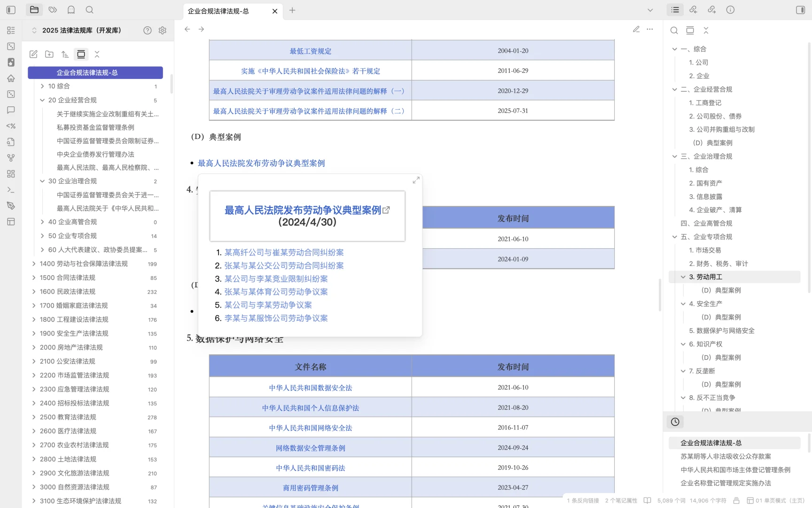Click the help question-mark button
Image resolution: width=812 pixels, height=508 pixels.
[x=147, y=30]
